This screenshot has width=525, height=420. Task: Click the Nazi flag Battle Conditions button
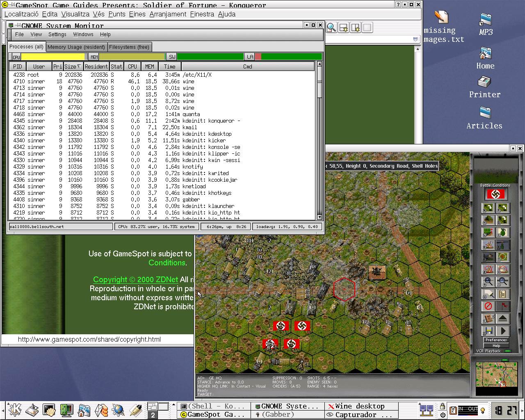pos(495,194)
